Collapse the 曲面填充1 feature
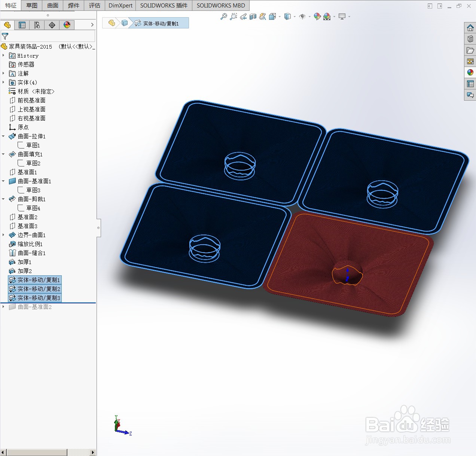Screen dimensions: 476x456 pos(3,154)
